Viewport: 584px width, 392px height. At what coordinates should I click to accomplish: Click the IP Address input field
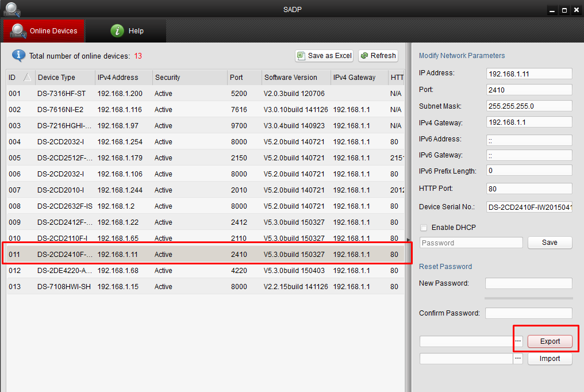(x=529, y=74)
